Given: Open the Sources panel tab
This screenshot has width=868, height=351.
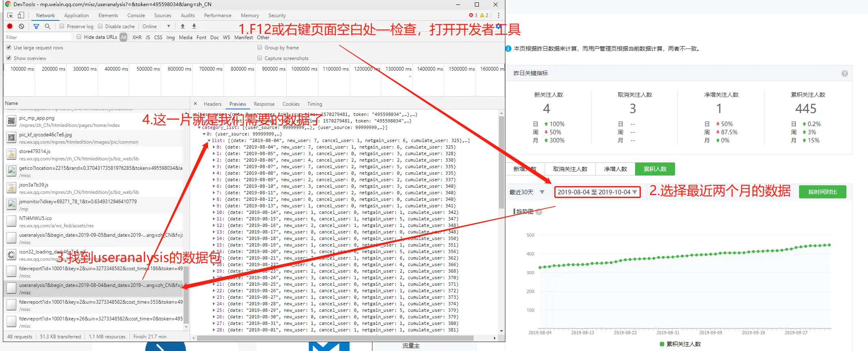Looking at the screenshot, I should 163,16.
